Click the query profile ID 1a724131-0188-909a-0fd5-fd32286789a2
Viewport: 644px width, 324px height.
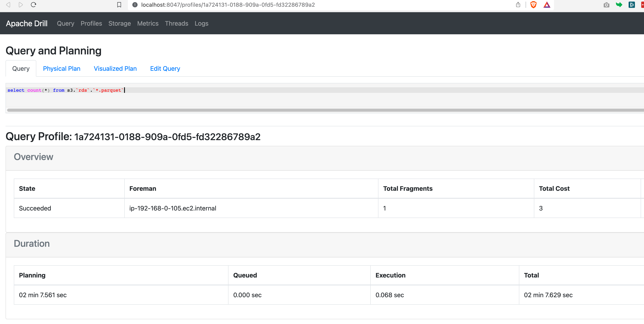(167, 137)
